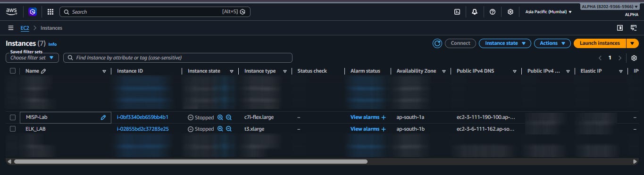
Task: Add alarm plus icon for MISP-Lab
Action: [384, 117]
